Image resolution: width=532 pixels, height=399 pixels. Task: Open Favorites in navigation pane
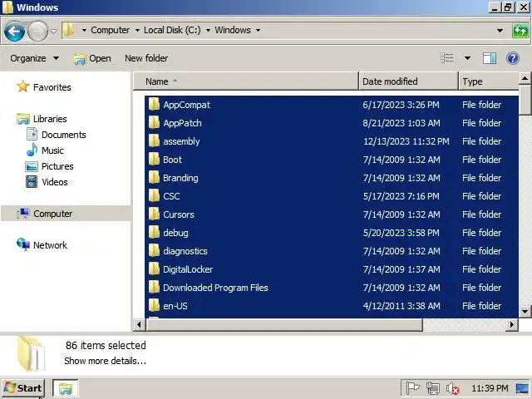(52, 87)
